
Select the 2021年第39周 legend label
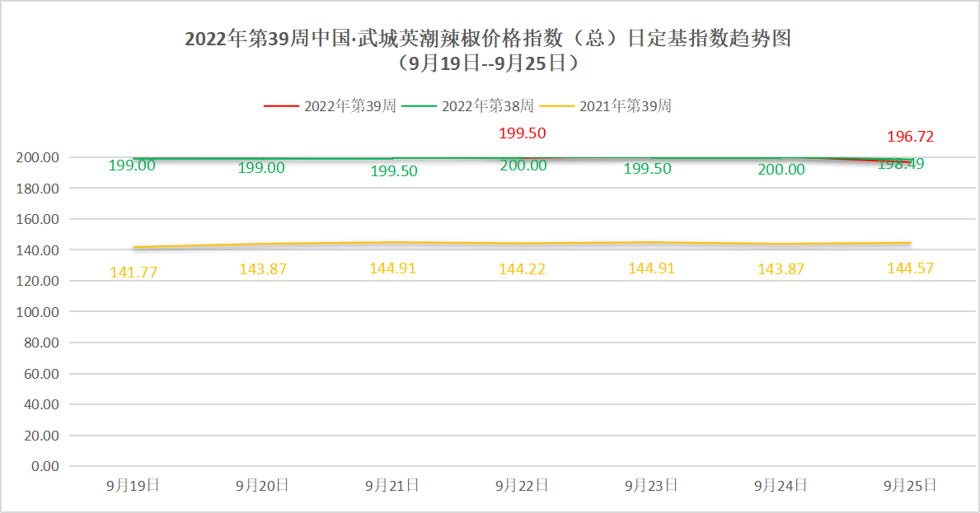point(626,106)
